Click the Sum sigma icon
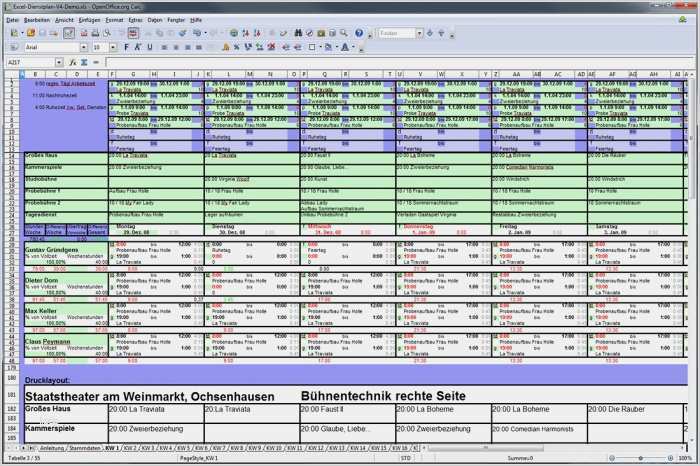The height and width of the screenshot is (466, 700). tap(84, 62)
